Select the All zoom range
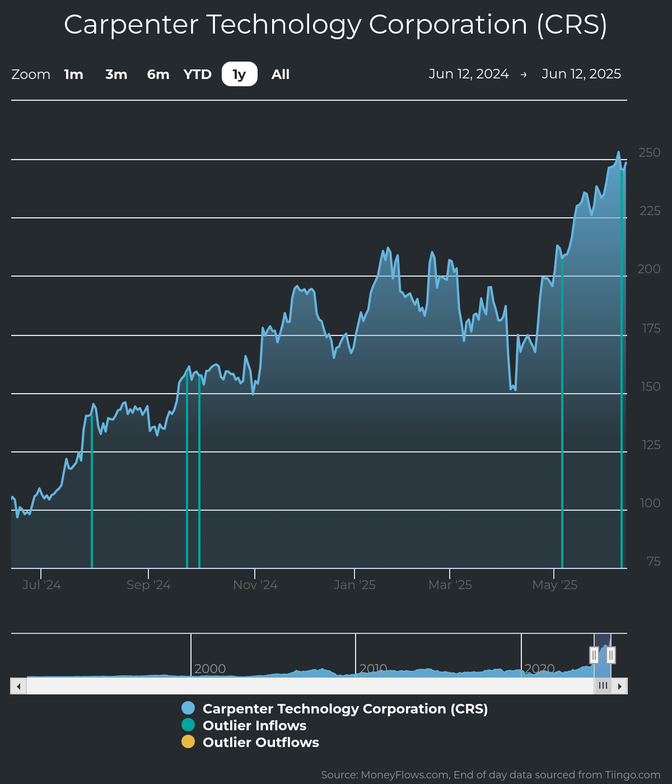 [281, 74]
